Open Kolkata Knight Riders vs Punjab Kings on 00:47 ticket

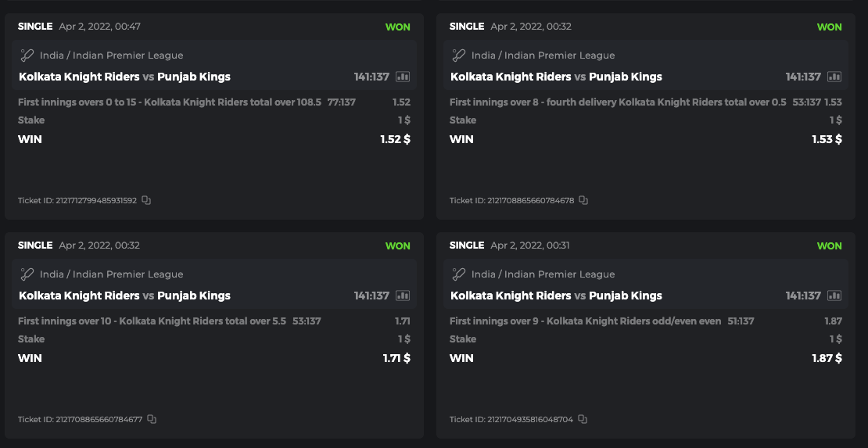pos(124,77)
